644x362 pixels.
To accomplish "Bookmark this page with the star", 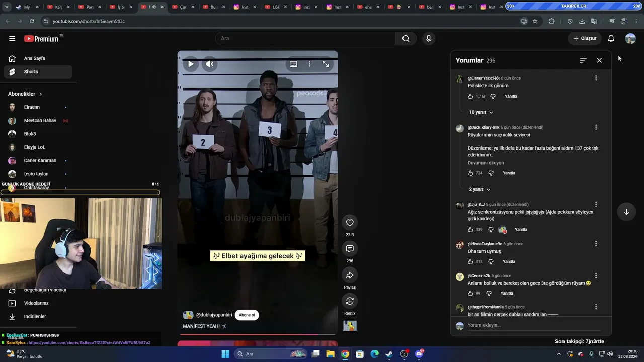I will click(x=535, y=21).
